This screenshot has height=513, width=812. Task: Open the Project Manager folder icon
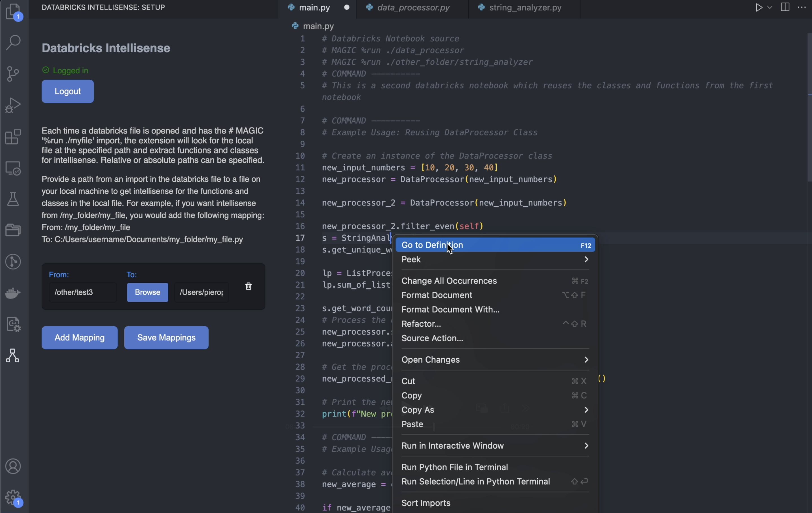(13, 230)
